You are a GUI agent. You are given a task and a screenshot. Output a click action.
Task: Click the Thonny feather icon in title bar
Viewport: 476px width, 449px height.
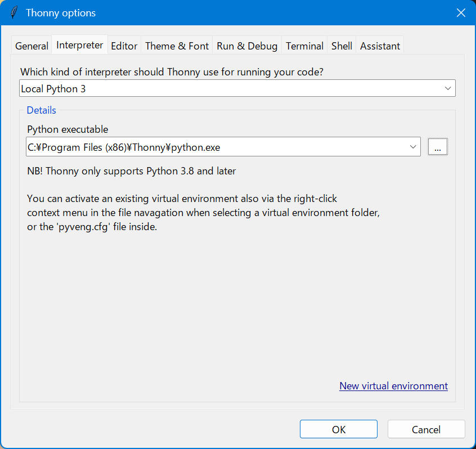point(14,13)
